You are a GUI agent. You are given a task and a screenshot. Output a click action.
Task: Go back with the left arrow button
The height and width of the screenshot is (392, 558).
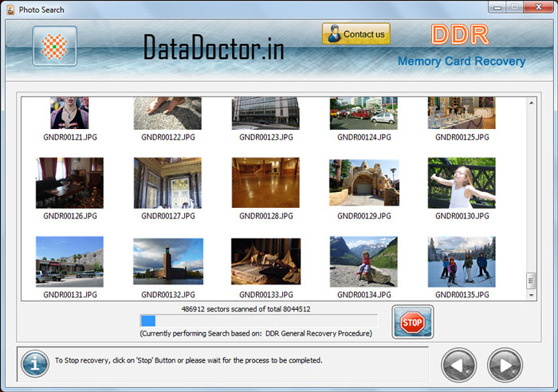458,366
